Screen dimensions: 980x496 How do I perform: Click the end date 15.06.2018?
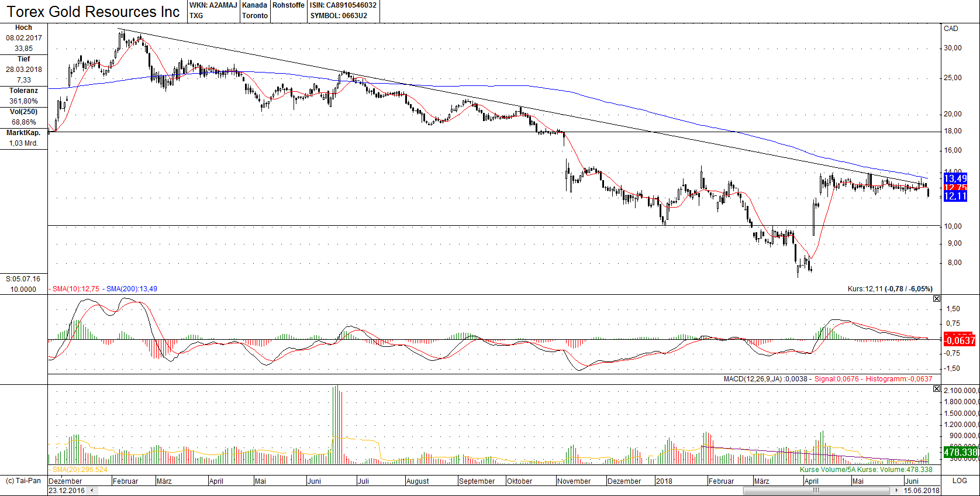point(922,491)
